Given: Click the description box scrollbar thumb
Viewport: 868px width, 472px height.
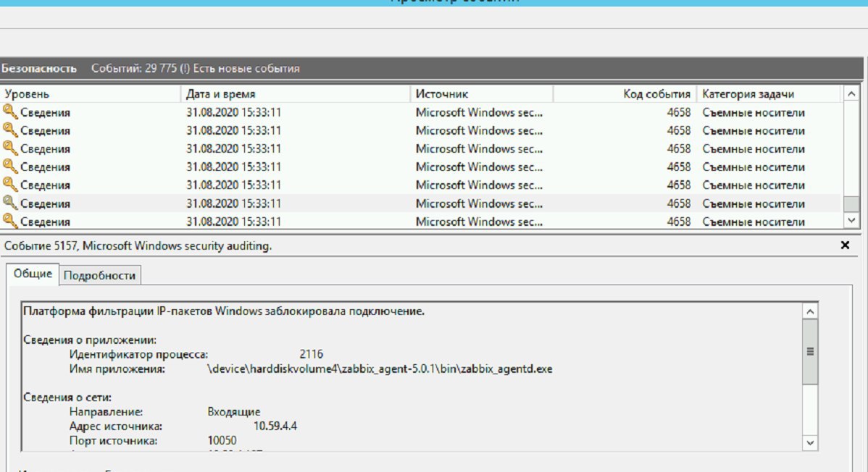Looking at the screenshot, I should [x=810, y=351].
